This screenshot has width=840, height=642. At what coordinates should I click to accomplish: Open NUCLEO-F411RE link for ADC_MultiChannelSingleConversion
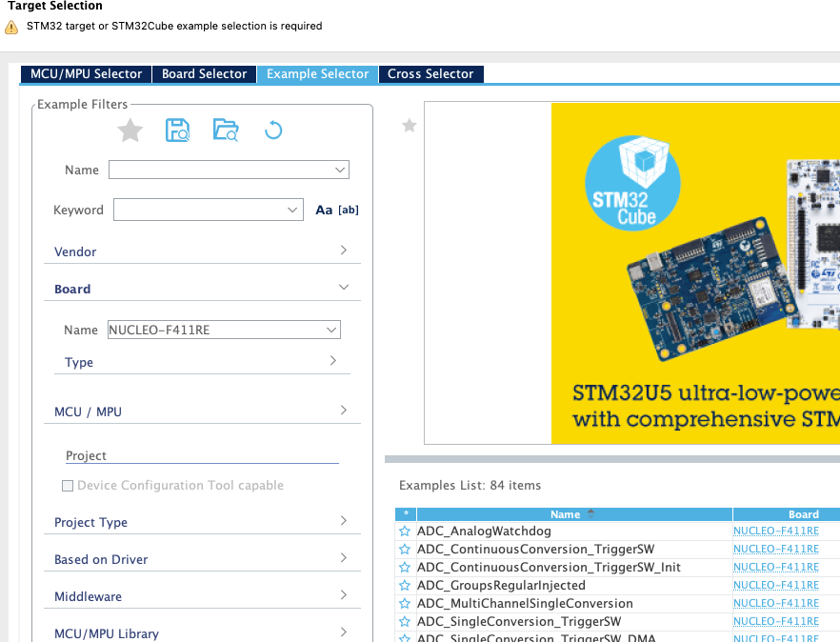[775, 603]
